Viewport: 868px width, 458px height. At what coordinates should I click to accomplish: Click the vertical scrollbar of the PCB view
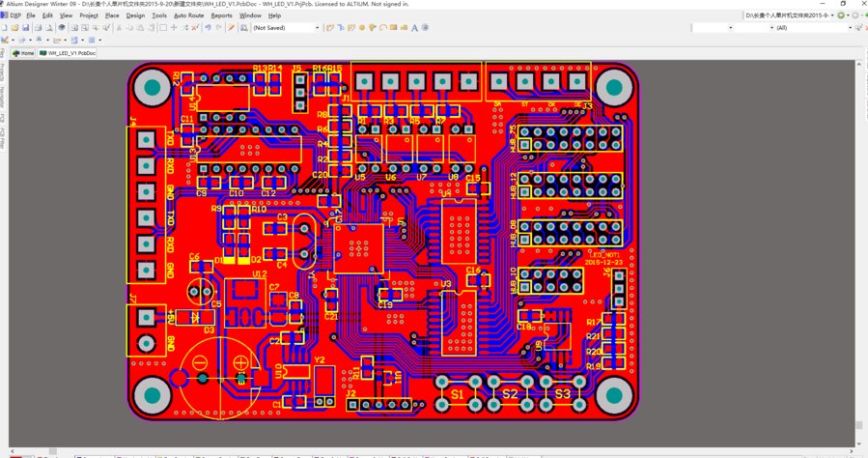859,242
